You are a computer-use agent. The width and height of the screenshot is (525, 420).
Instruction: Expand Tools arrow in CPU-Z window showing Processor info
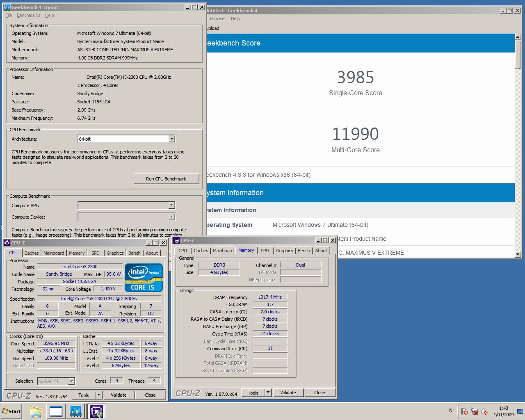coord(98,395)
